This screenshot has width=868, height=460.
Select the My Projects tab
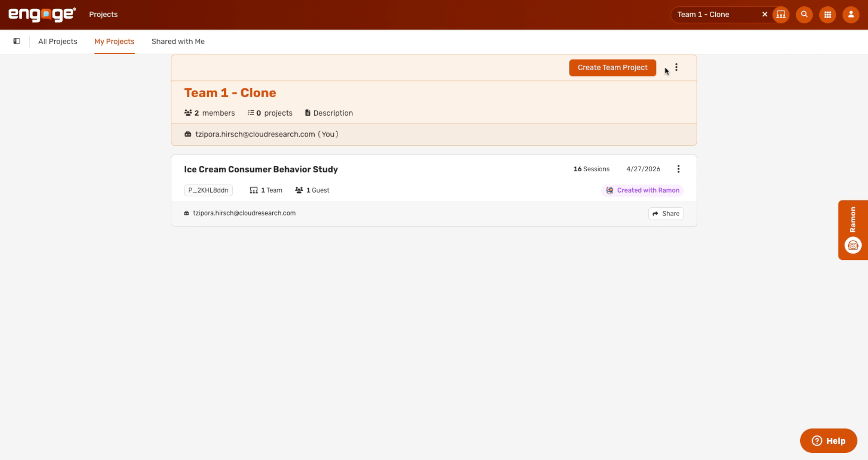click(x=114, y=42)
